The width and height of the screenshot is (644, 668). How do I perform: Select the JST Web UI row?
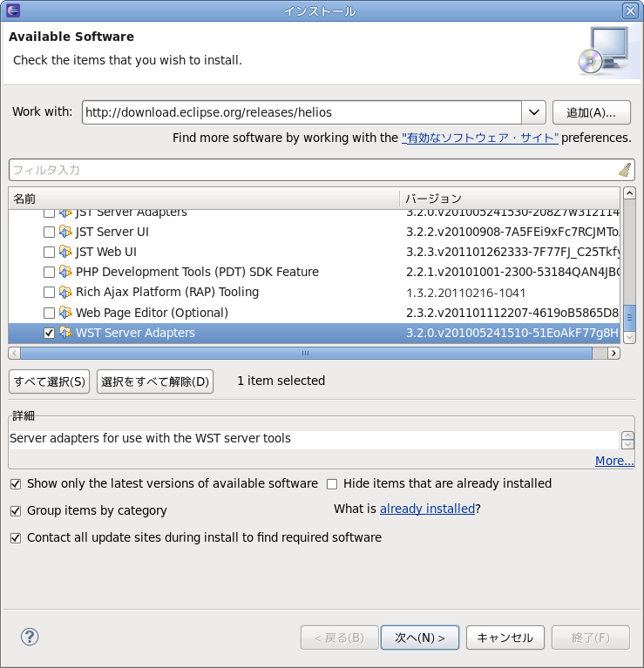314,252
